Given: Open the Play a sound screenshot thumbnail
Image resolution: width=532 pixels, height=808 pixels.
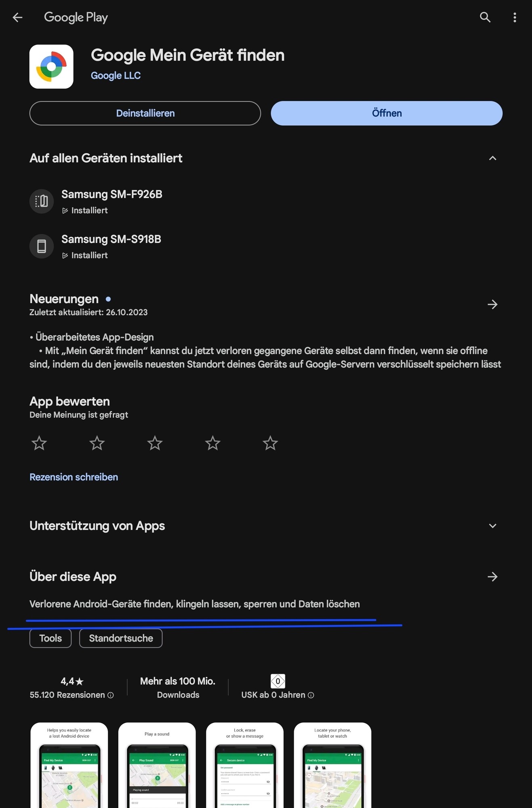Looking at the screenshot, I should 157,765.
